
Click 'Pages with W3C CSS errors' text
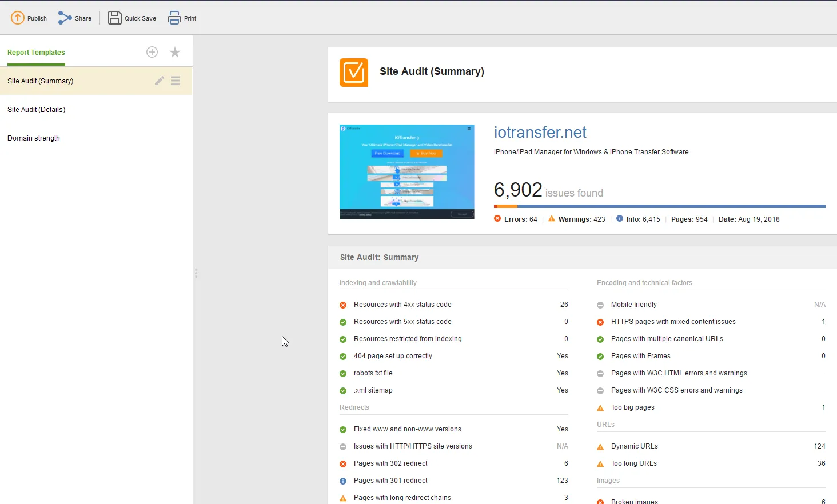pyautogui.click(x=677, y=390)
